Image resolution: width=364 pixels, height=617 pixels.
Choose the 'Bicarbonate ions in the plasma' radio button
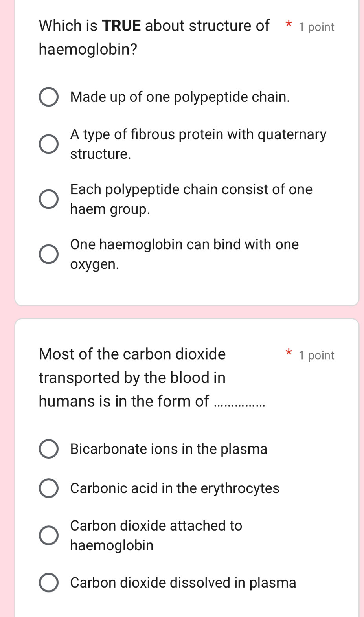(x=49, y=449)
